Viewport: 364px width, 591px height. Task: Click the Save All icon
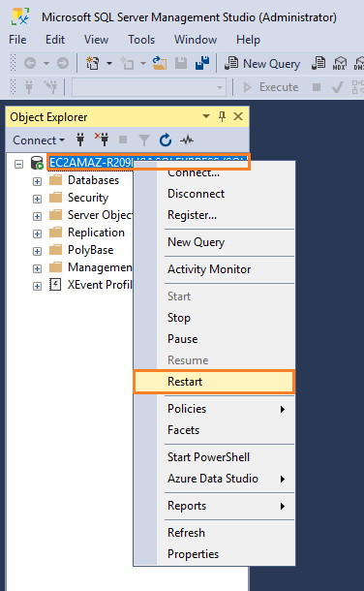coord(202,63)
